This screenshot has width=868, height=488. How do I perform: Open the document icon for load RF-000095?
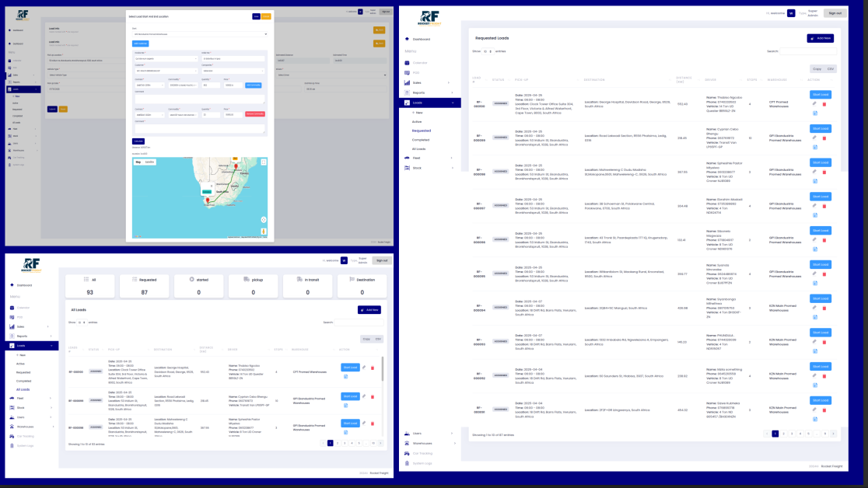point(815,282)
